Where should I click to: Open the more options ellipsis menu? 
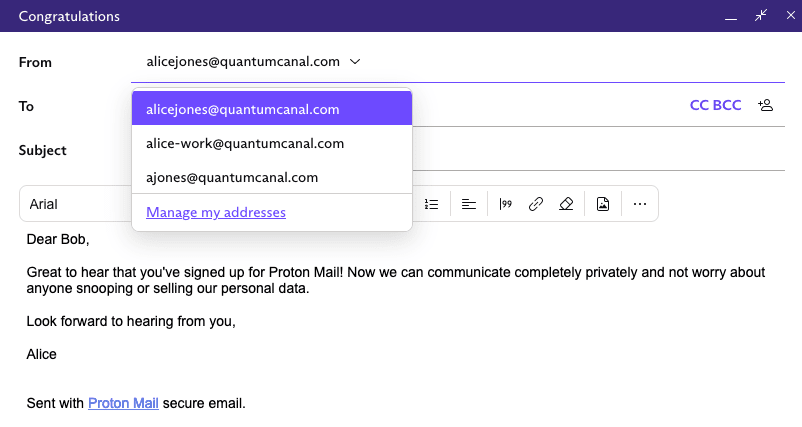(640, 204)
